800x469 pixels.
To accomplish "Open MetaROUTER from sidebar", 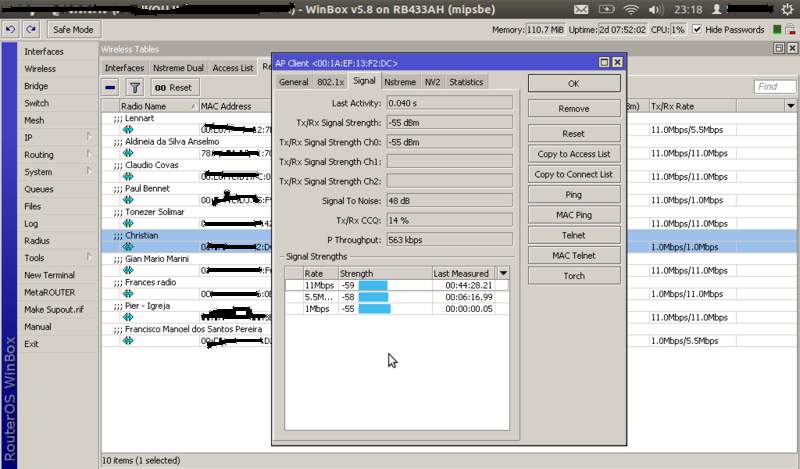I will click(x=49, y=292).
